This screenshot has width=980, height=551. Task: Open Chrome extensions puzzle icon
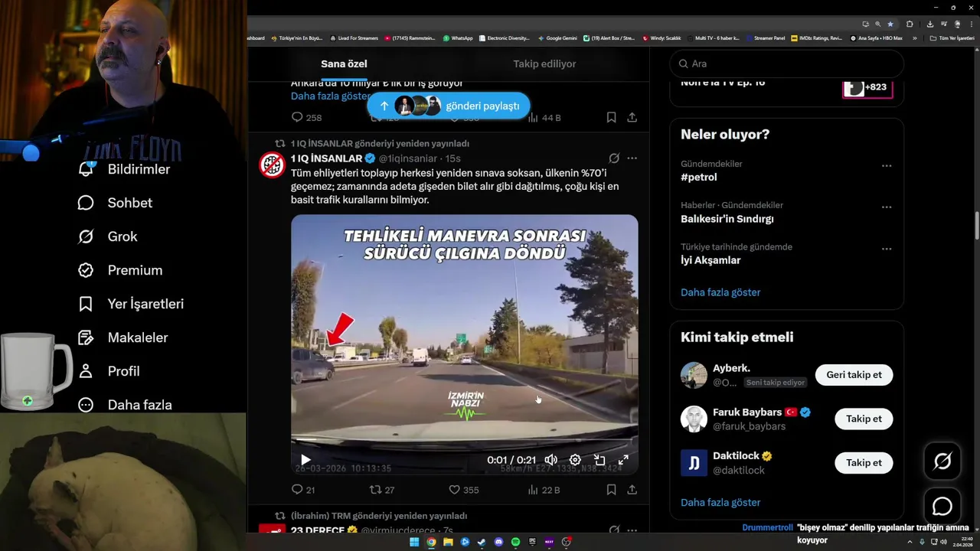[910, 24]
